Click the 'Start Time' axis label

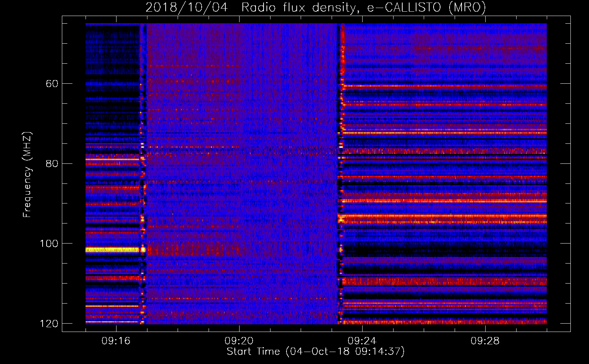point(316,351)
